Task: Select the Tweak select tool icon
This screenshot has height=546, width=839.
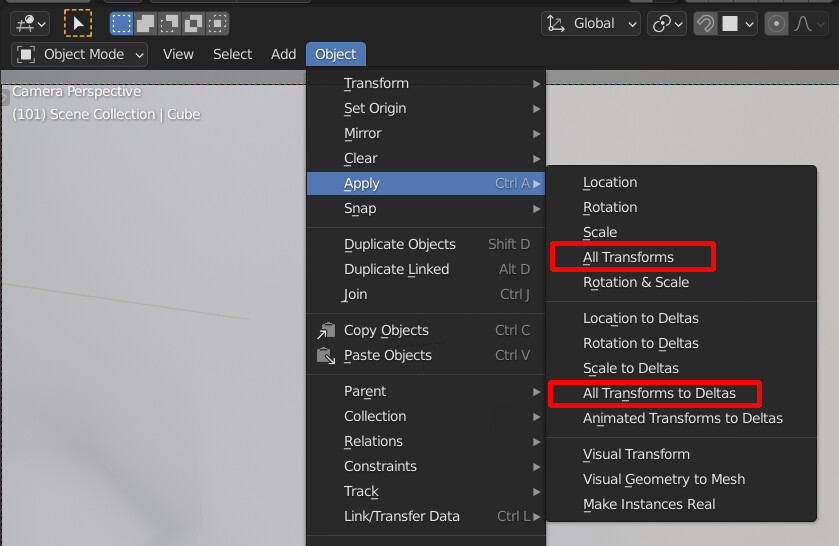Action: click(78, 24)
